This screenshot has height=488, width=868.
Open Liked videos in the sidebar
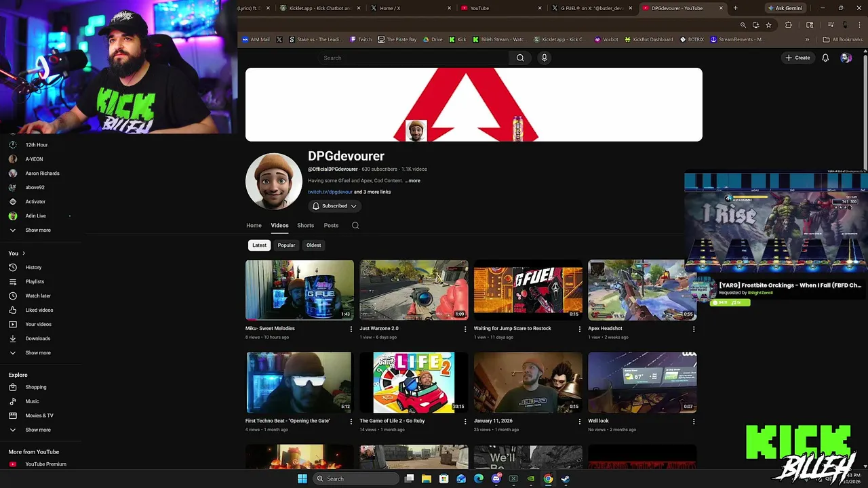39,310
